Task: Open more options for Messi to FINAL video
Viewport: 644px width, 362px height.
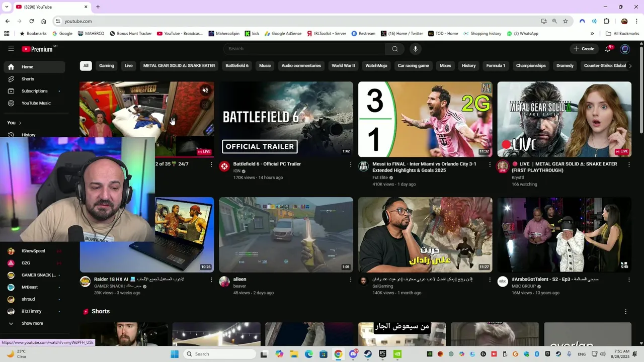Action: 490,164
